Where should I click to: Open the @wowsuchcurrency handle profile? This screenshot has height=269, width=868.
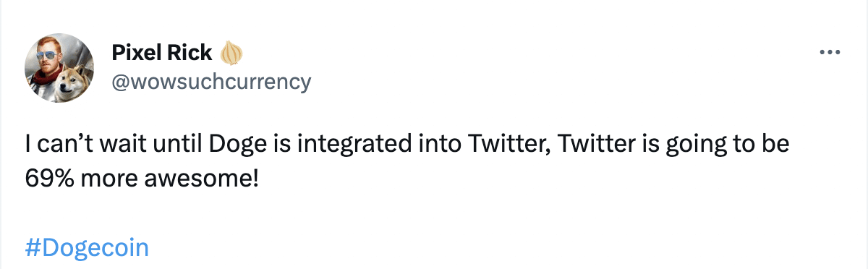point(211,81)
